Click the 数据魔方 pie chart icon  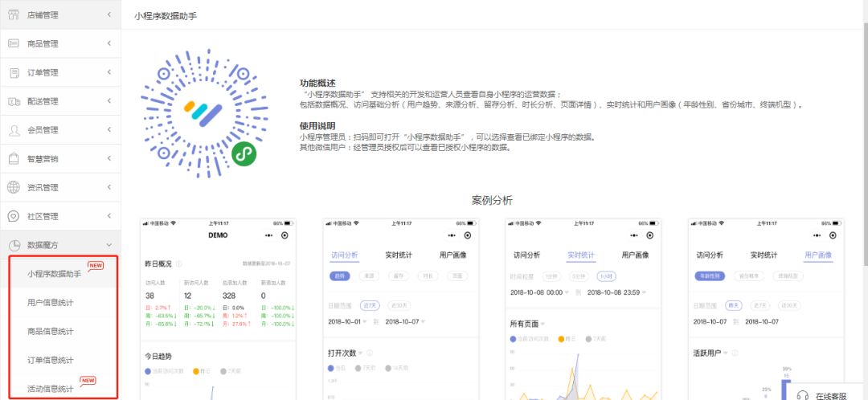[x=14, y=245]
